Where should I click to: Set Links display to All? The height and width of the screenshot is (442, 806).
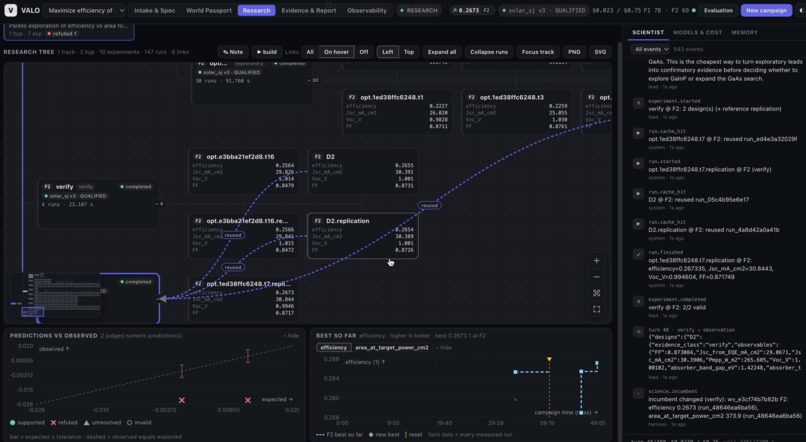(x=310, y=52)
